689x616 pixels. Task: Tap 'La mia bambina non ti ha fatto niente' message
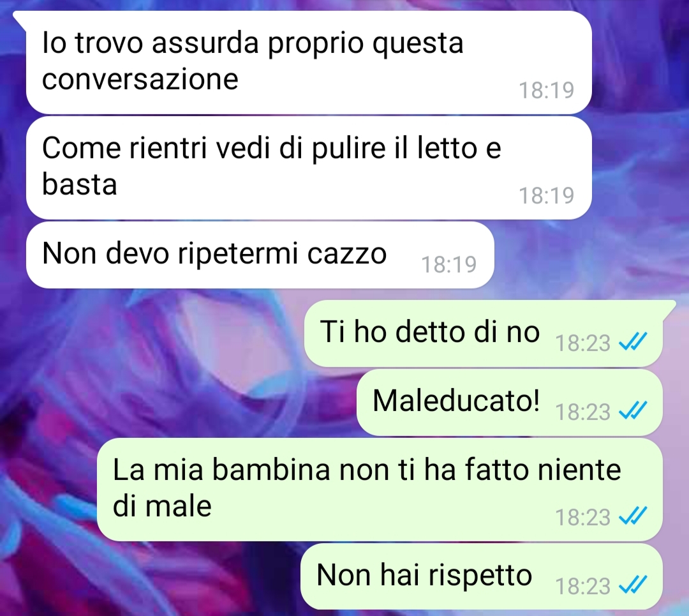380,490
